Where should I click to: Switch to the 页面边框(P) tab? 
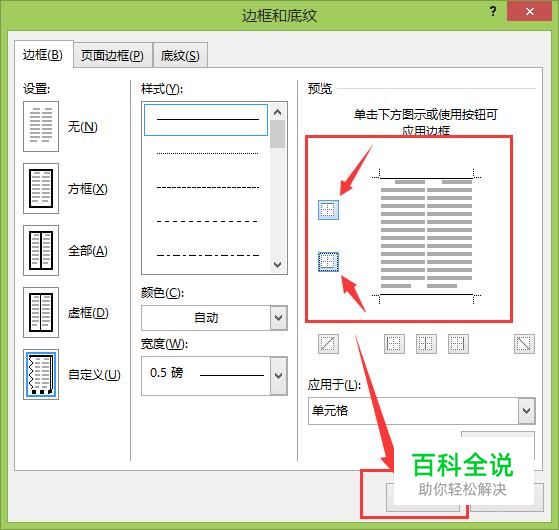[113, 56]
